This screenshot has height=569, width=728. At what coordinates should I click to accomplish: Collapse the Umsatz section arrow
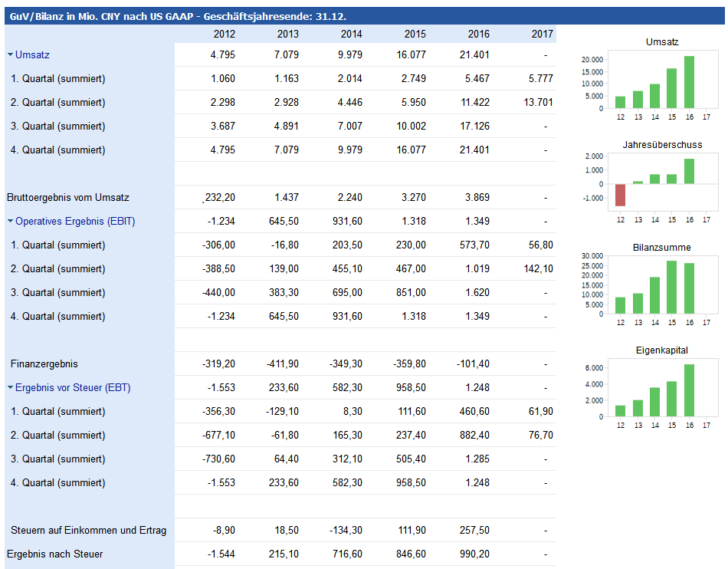click(10, 55)
